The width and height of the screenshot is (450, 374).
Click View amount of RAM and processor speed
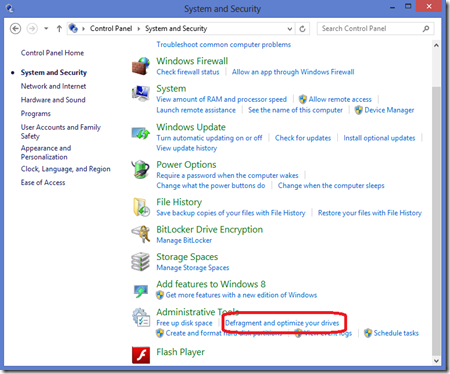coord(222,99)
